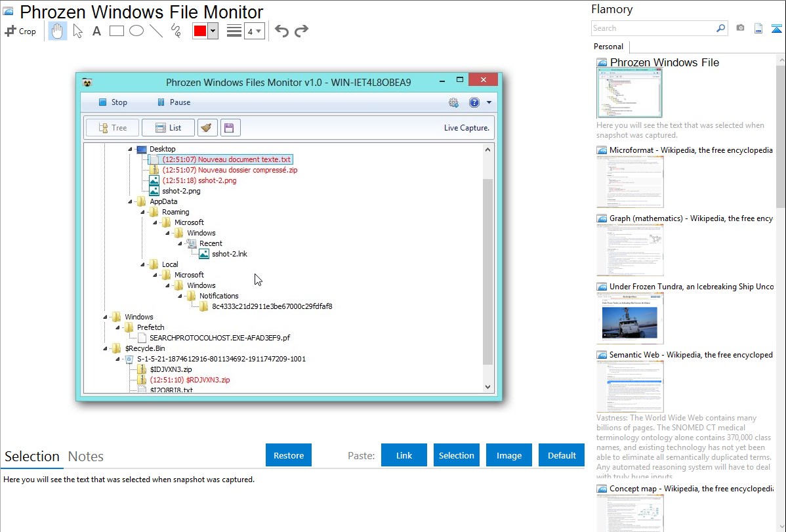Image resolution: width=786 pixels, height=532 pixels.
Task: Click the floppy disk save icon
Action: (229, 128)
